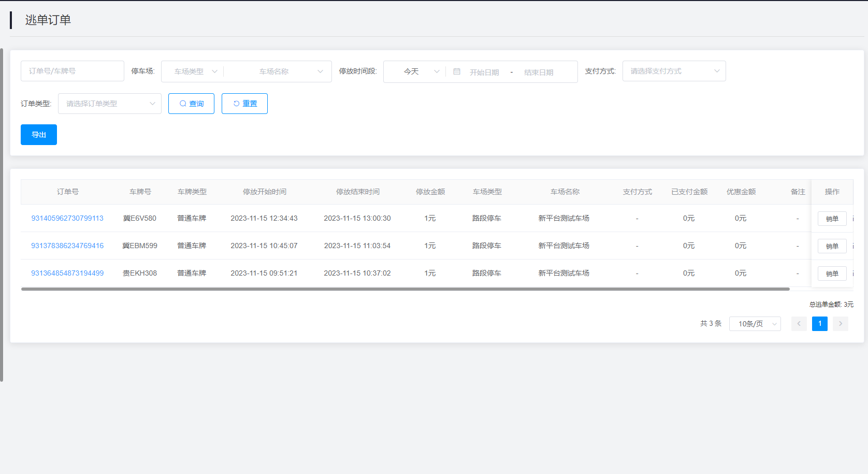Expand the 车场名称 dropdown
Image resolution: width=868 pixels, height=474 pixels.
279,71
